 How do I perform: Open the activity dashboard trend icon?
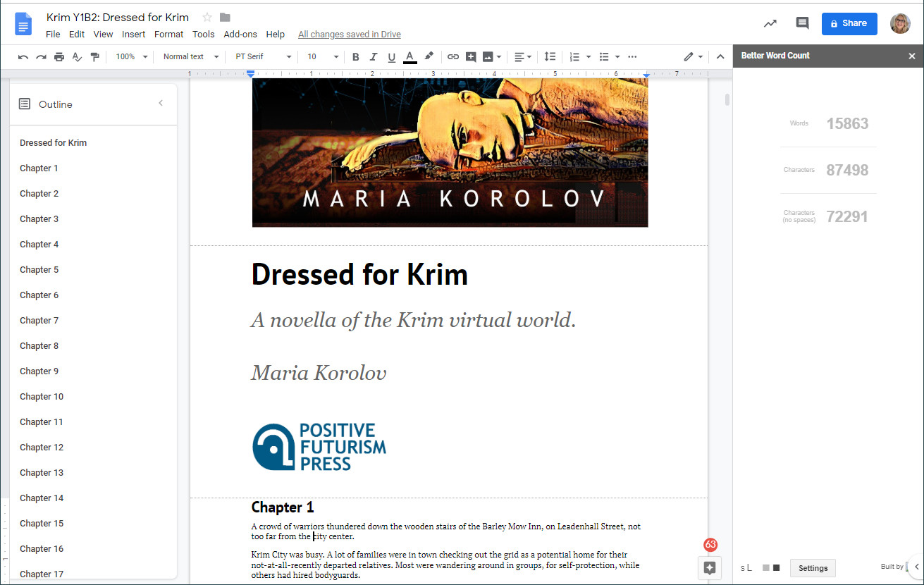pyautogui.click(x=770, y=23)
